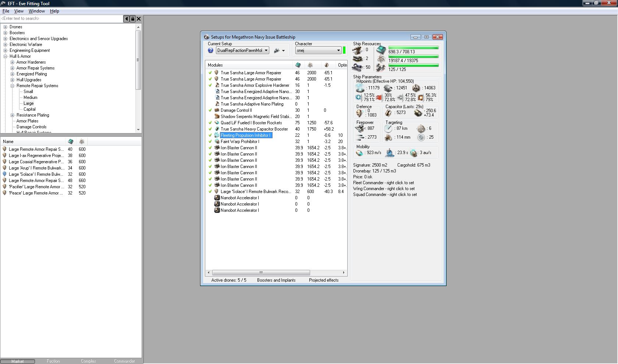This screenshot has width=618, height=364.
Task: Switch to the Complex tab
Action: pos(88,361)
